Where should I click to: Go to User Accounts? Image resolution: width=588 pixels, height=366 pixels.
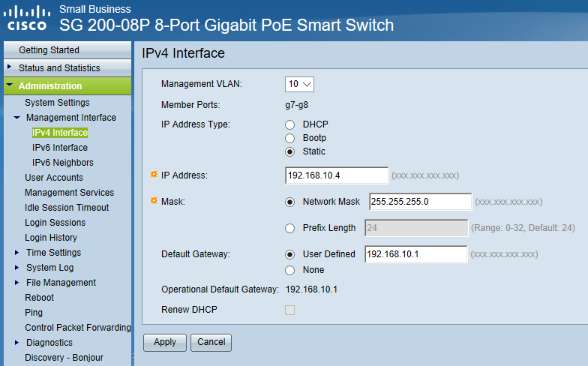54,177
